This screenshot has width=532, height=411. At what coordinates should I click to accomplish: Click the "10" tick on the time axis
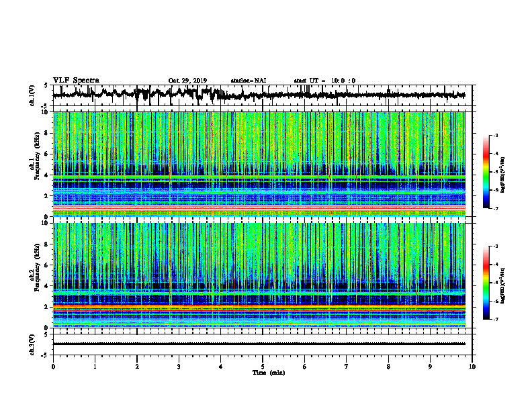(x=472, y=367)
